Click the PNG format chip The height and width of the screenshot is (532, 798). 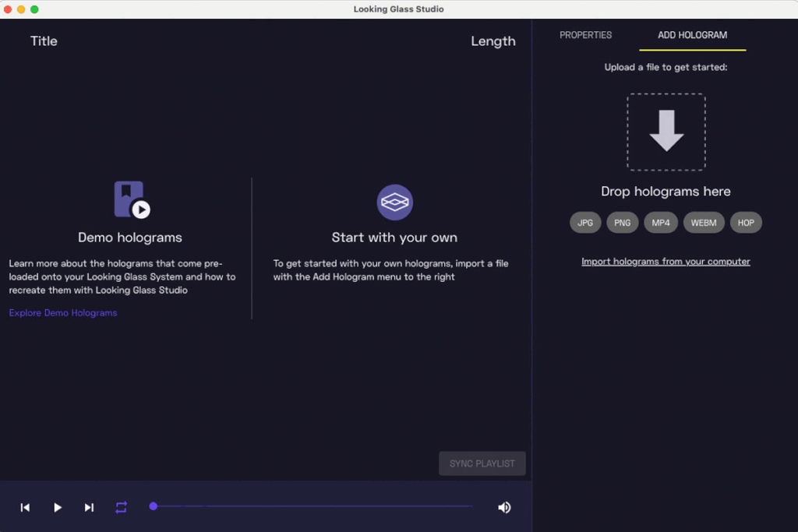tap(622, 222)
